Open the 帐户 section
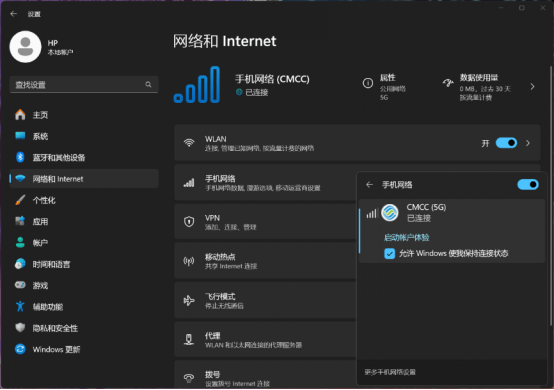 (x=84, y=243)
